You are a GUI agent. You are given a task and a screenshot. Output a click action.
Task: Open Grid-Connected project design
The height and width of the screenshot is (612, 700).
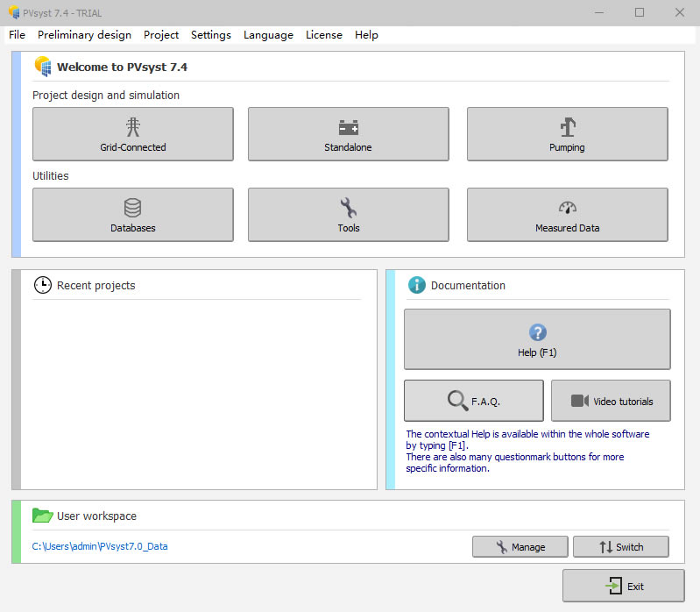133,134
